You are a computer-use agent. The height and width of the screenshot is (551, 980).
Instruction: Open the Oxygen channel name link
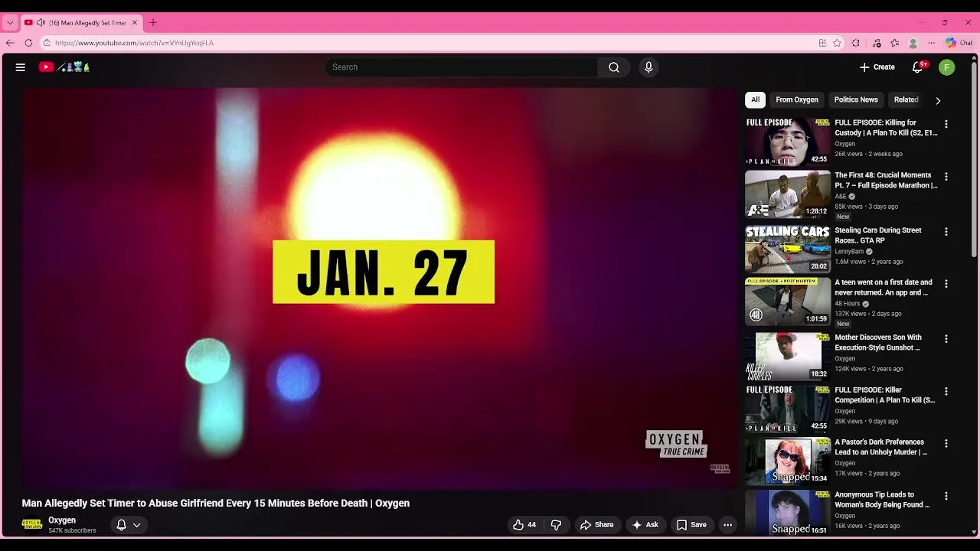62,520
